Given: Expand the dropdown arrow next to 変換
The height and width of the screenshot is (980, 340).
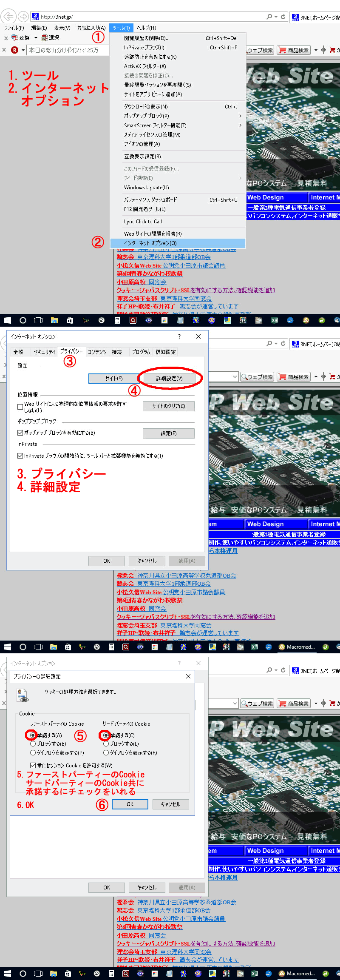Looking at the screenshot, I should [36, 38].
